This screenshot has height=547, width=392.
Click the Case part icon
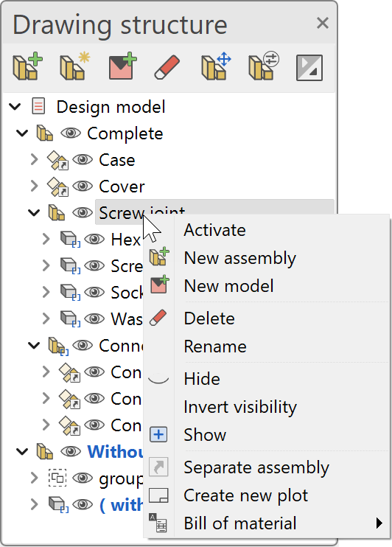click(58, 160)
